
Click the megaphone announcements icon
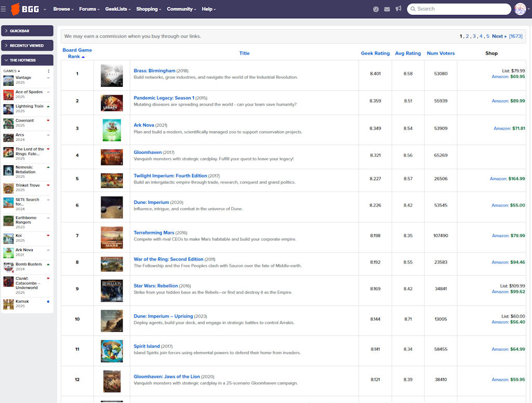pyautogui.click(x=398, y=9)
